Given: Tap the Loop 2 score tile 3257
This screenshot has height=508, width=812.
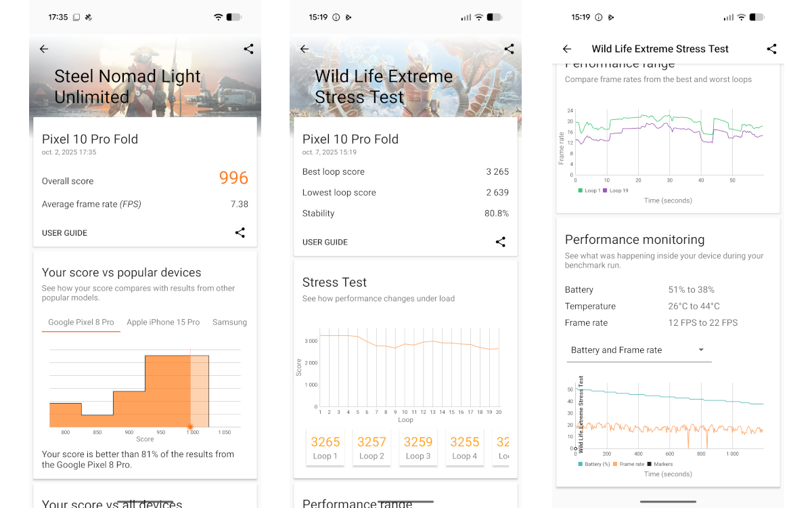Looking at the screenshot, I should pos(371,447).
